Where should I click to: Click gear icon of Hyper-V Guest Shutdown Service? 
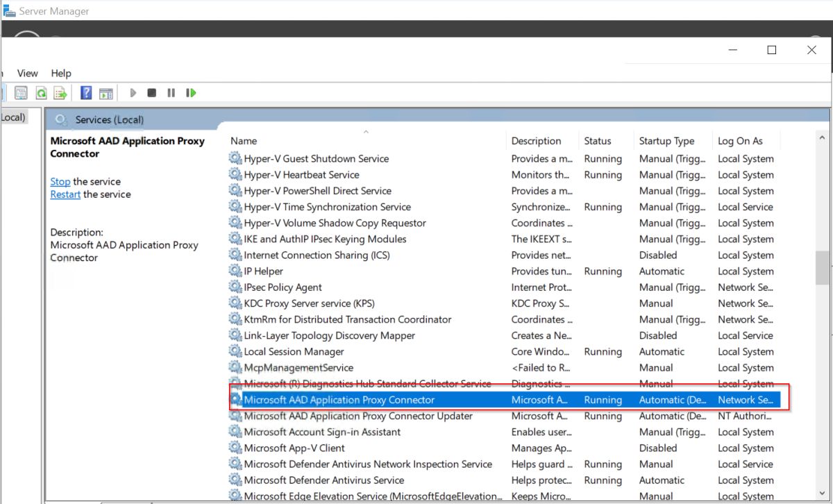click(x=235, y=158)
